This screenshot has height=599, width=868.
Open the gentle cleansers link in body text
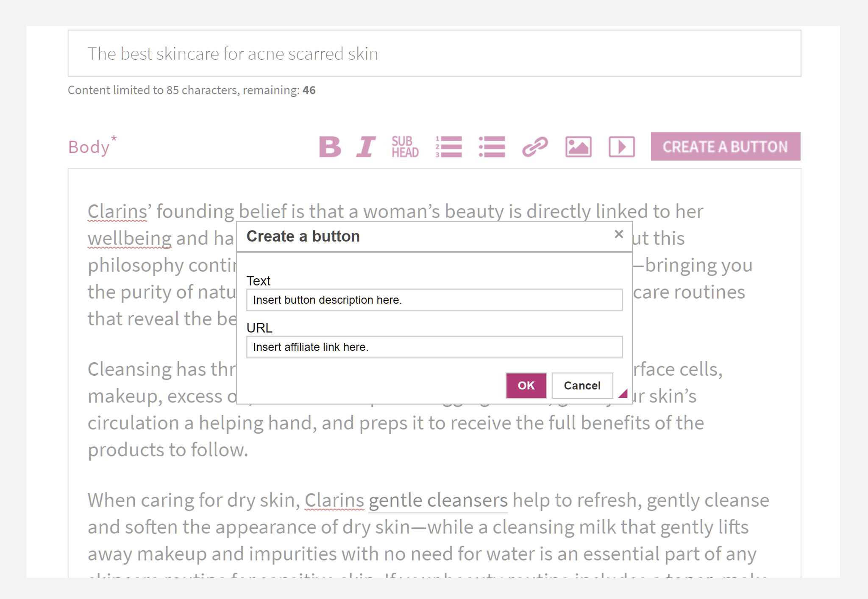point(438,500)
